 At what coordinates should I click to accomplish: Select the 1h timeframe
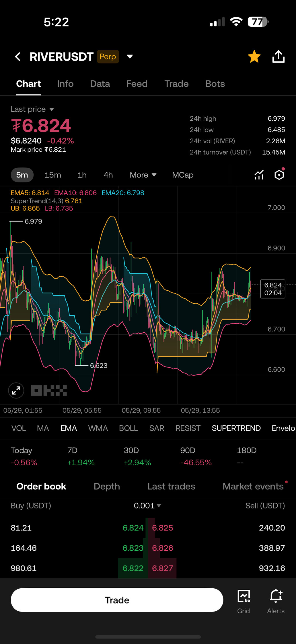click(82, 175)
